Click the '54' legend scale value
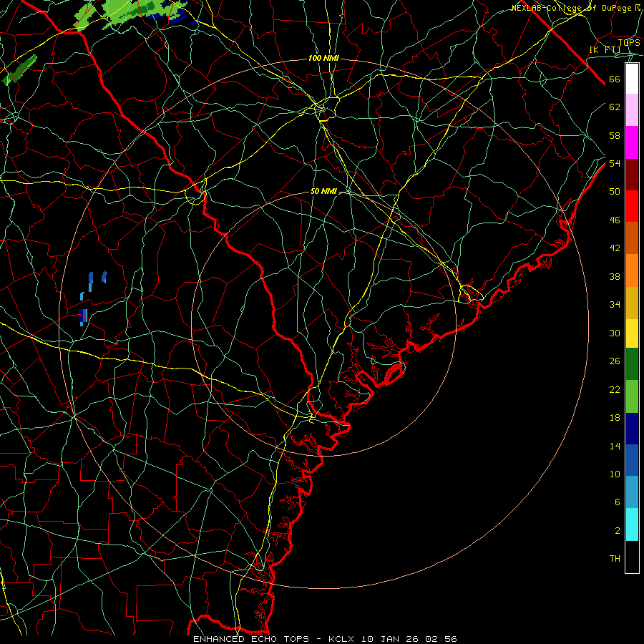 (615, 163)
